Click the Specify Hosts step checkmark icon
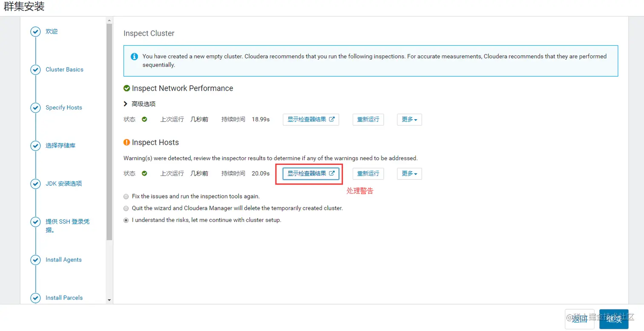 [x=36, y=108]
